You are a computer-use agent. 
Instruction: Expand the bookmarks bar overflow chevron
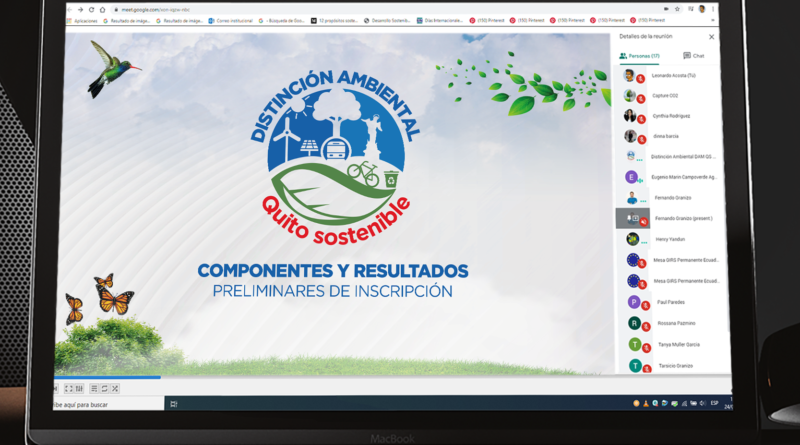coord(713,20)
